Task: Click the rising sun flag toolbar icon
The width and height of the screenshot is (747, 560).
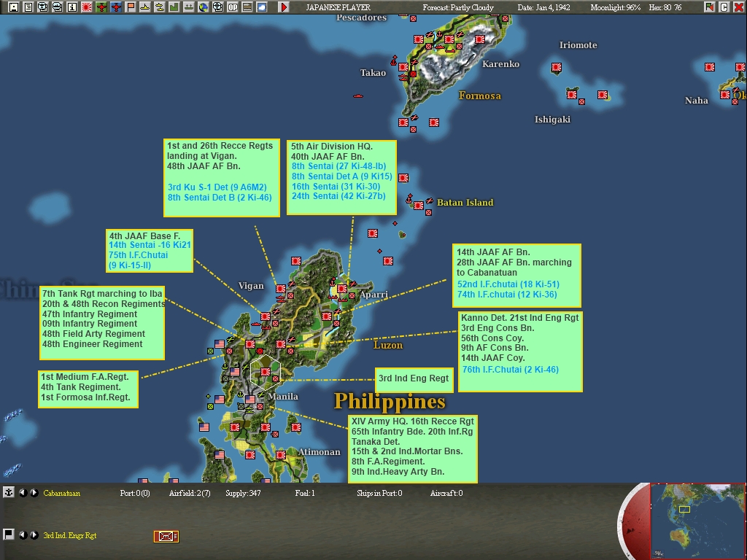Action: [87, 7]
